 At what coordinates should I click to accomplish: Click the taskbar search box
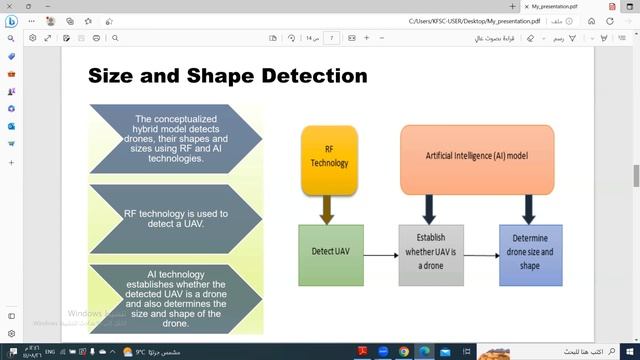(x=549, y=351)
